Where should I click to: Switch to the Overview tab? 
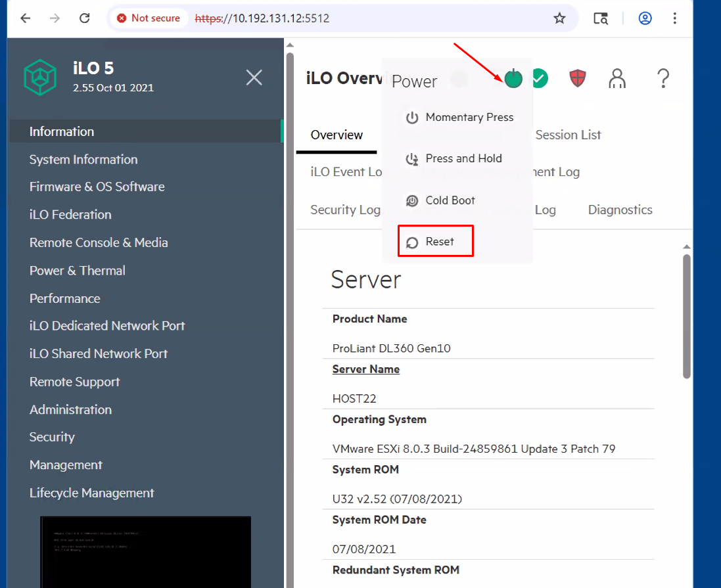(337, 135)
